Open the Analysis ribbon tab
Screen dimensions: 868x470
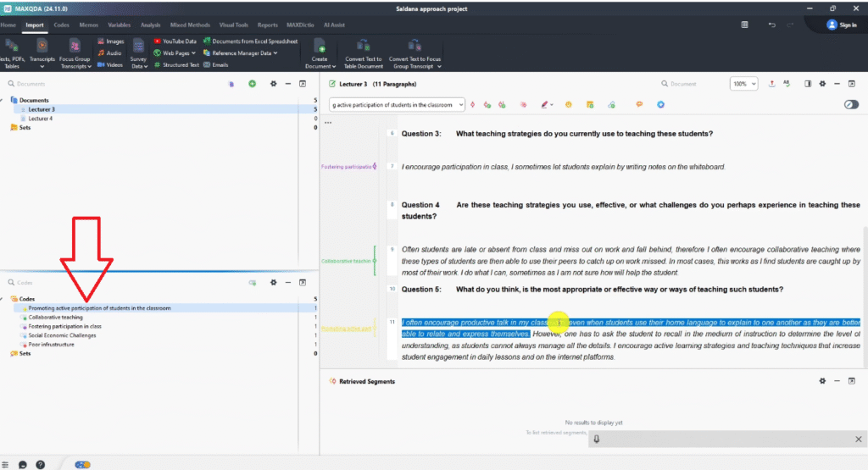[x=150, y=25]
